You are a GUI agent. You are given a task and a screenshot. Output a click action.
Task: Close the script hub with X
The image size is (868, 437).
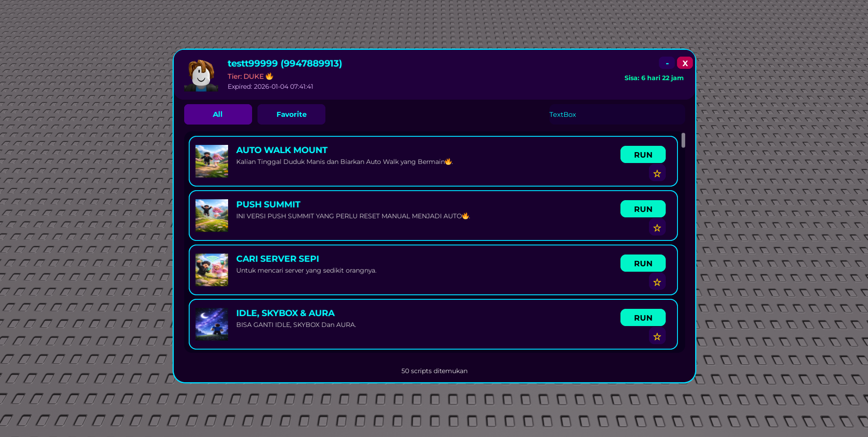click(x=685, y=63)
